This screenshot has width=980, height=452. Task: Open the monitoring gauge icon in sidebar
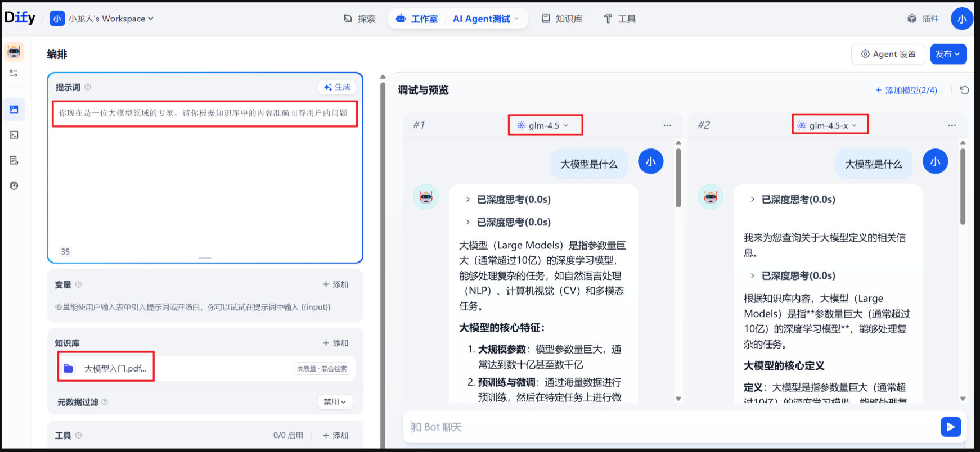pyautogui.click(x=14, y=186)
